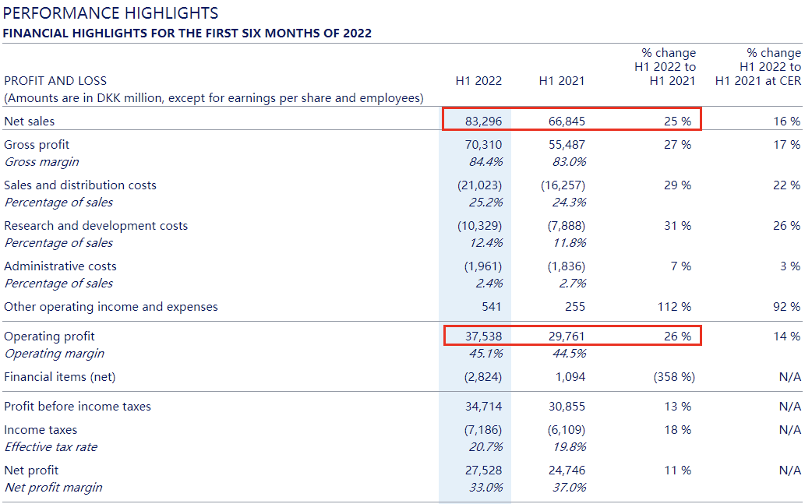Select other operating income H1 2021 value 255

[x=575, y=307]
